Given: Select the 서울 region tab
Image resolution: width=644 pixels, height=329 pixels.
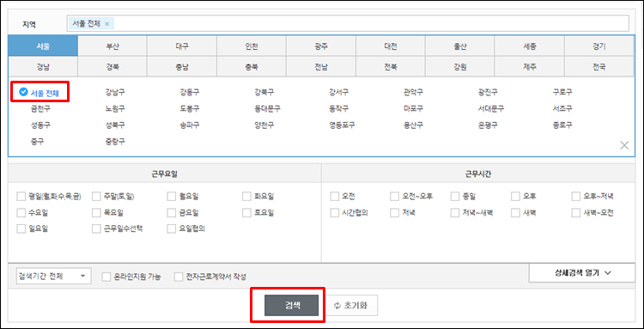Looking at the screenshot, I should [43, 46].
